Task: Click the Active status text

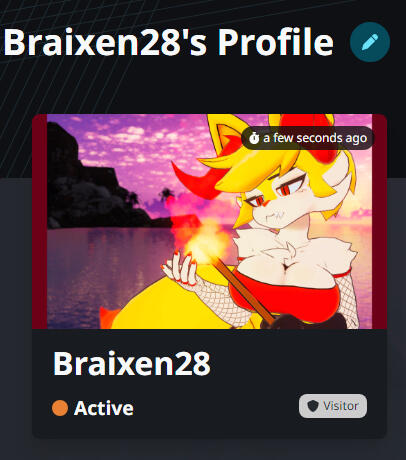Action: tap(104, 408)
